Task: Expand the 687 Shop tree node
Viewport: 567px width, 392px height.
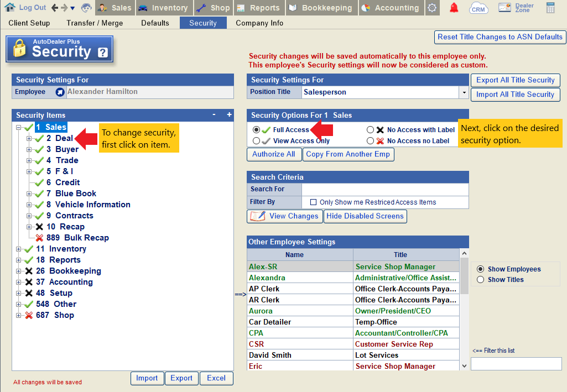Action: pyautogui.click(x=18, y=315)
